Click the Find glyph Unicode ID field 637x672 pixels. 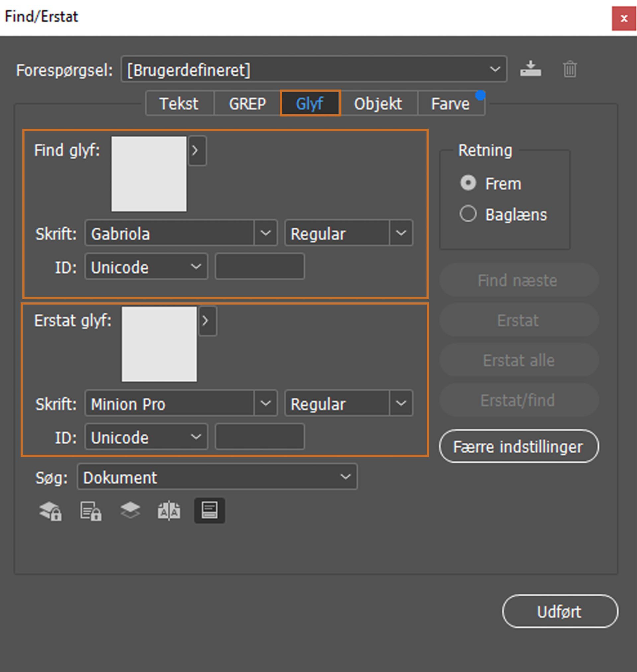click(260, 266)
